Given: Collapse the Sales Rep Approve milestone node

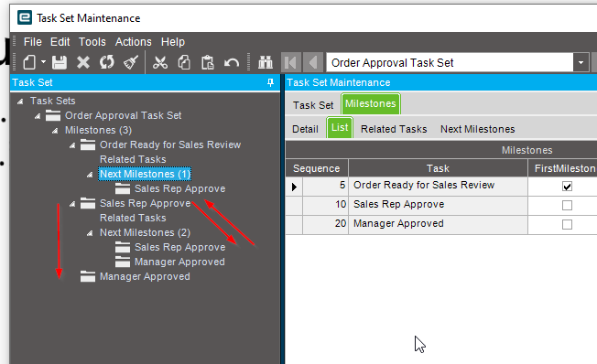Looking at the screenshot, I should 72,204.
